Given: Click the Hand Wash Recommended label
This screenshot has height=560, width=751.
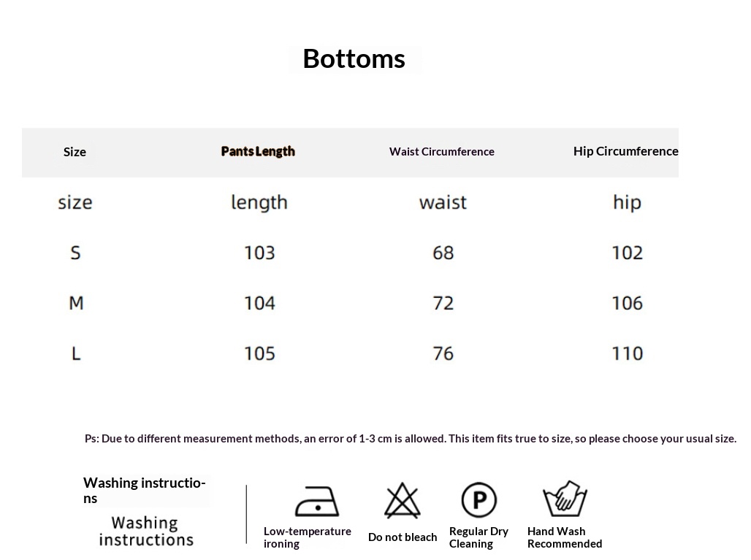Looking at the screenshot, I should pyautogui.click(x=565, y=537).
